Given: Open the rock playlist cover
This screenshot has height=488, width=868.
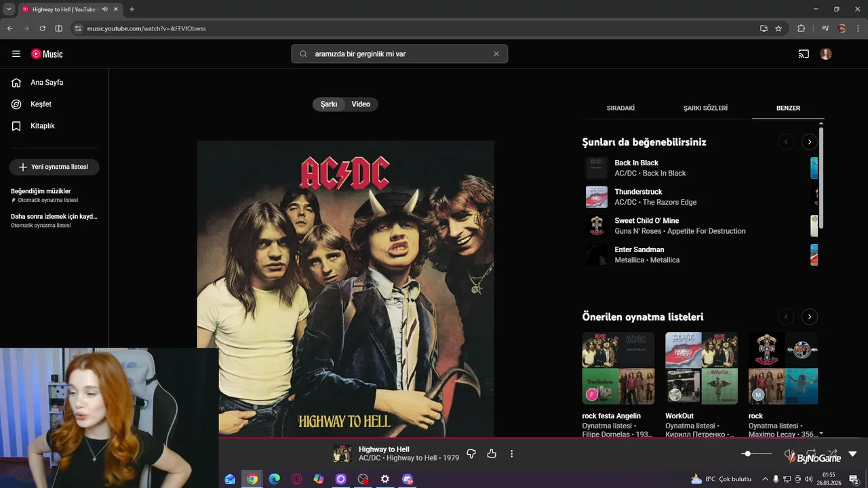Looking at the screenshot, I should 783,368.
